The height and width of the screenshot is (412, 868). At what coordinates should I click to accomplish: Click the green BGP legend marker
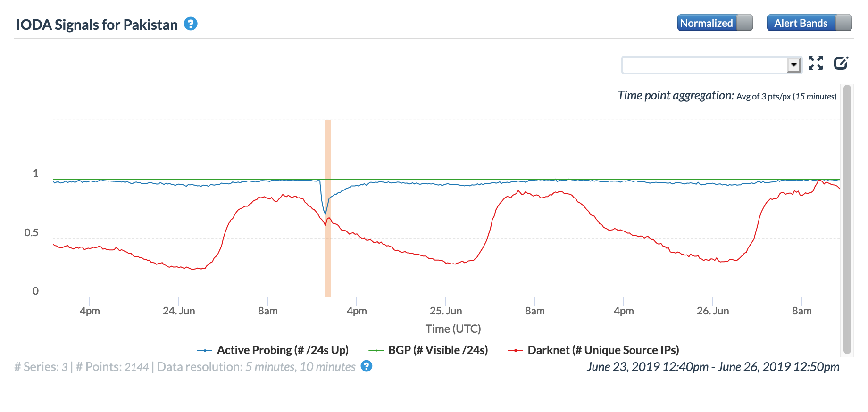(376, 350)
